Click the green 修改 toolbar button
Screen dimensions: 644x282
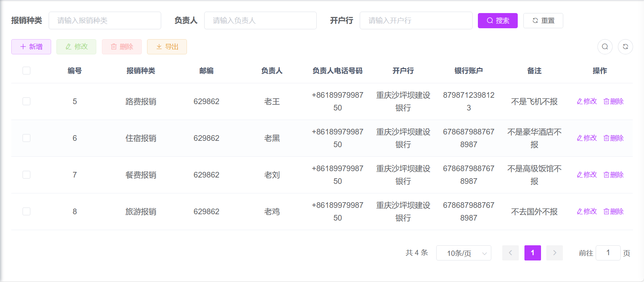[x=76, y=47]
